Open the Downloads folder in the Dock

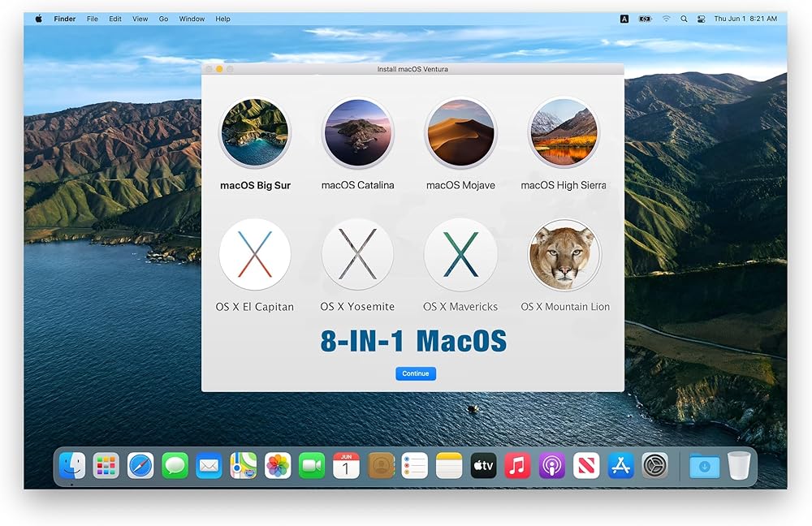pyautogui.click(x=704, y=465)
